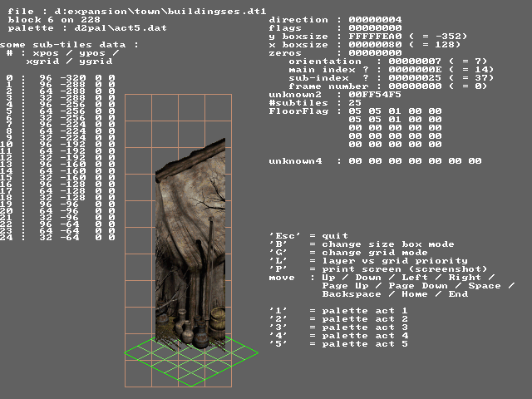Screen dimensions: 532x399
Task: Click the pots and jars in the tile image
Action: coord(191,330)
